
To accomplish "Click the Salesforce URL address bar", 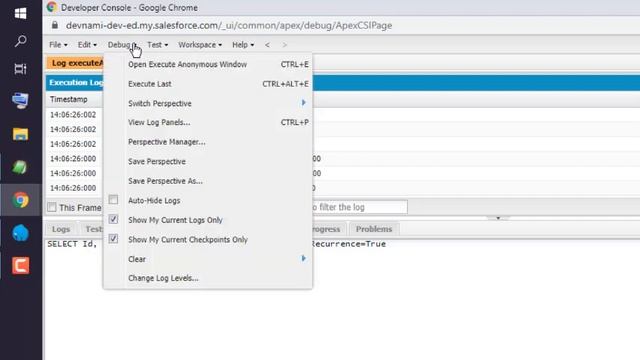I will [x=229, y=25].
